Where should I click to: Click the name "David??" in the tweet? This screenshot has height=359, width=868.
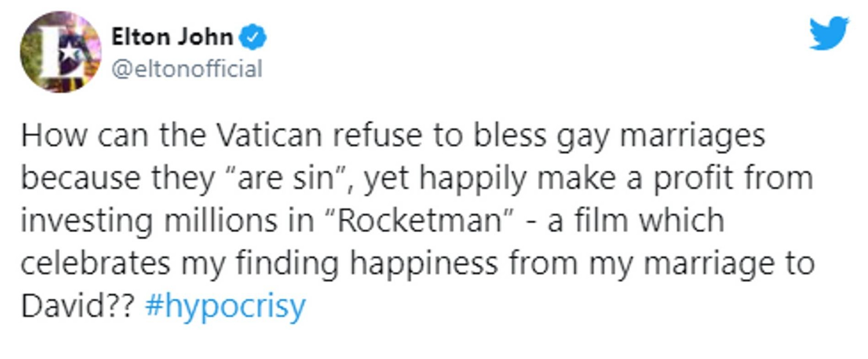click(78, 305)
